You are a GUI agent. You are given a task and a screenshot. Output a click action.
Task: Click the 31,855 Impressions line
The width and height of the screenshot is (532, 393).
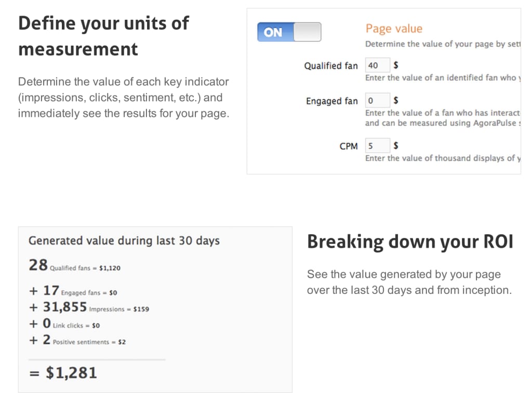click(x=89, y=307)
